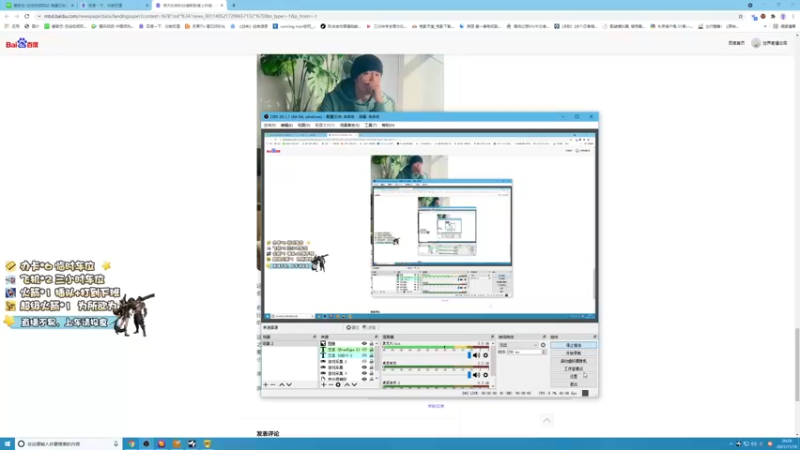Screen dimensions: 800x450
Task: Click the Baidu logo at the page top
Action: click(22, 44)
